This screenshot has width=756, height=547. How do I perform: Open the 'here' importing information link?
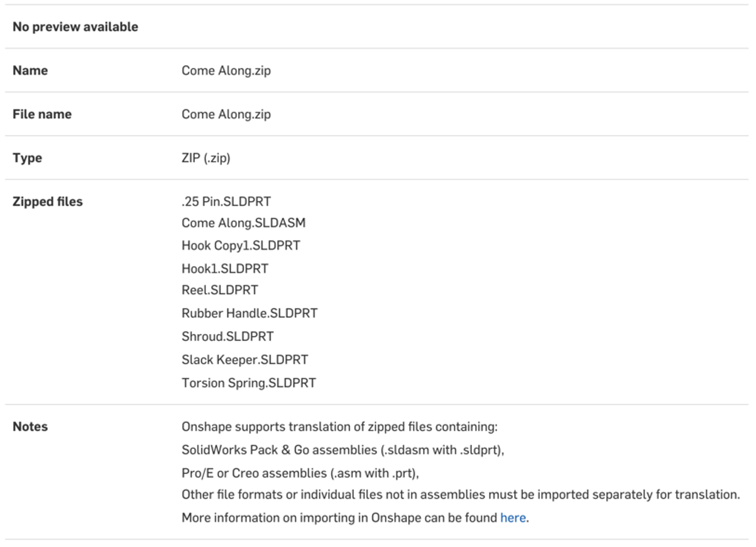tap(513, 518)
